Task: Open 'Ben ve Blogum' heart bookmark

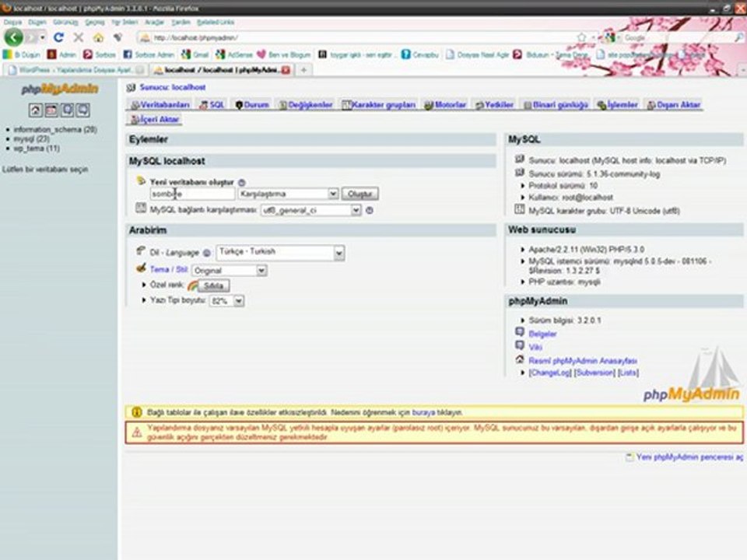Action: [283, 54]
